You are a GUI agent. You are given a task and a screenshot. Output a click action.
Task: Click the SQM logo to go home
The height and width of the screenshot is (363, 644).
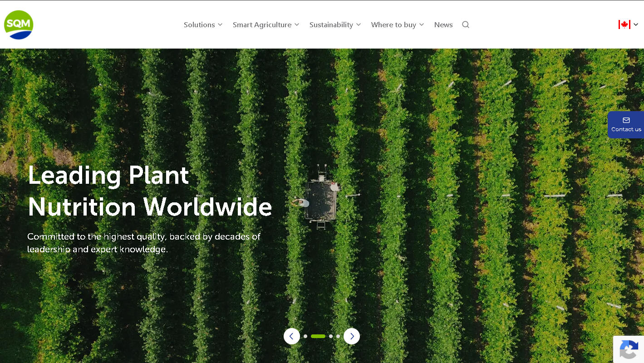click(19, 25)
